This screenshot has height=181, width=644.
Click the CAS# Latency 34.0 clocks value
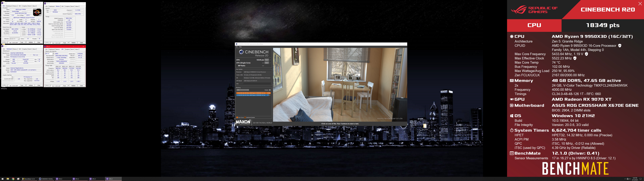tap(69, 22)
